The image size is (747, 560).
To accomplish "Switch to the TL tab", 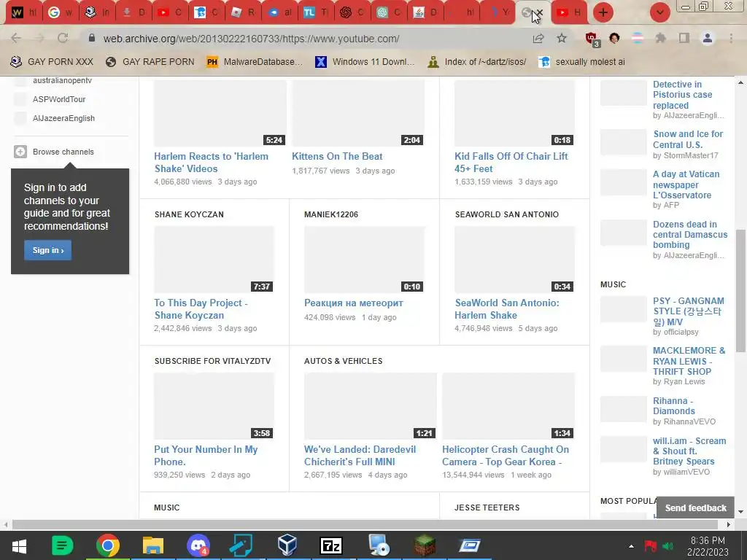I will (x=315, y=12).
